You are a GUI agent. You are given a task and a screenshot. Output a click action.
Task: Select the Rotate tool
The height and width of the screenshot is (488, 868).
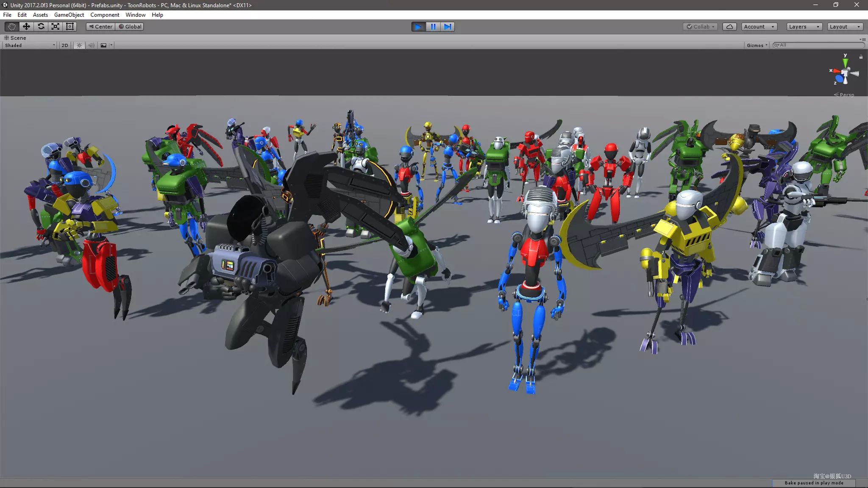[x=41, y=26]
